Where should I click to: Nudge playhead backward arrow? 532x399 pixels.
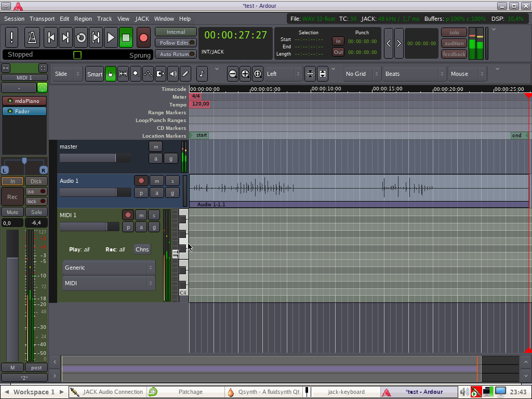[x=389, y=44]
